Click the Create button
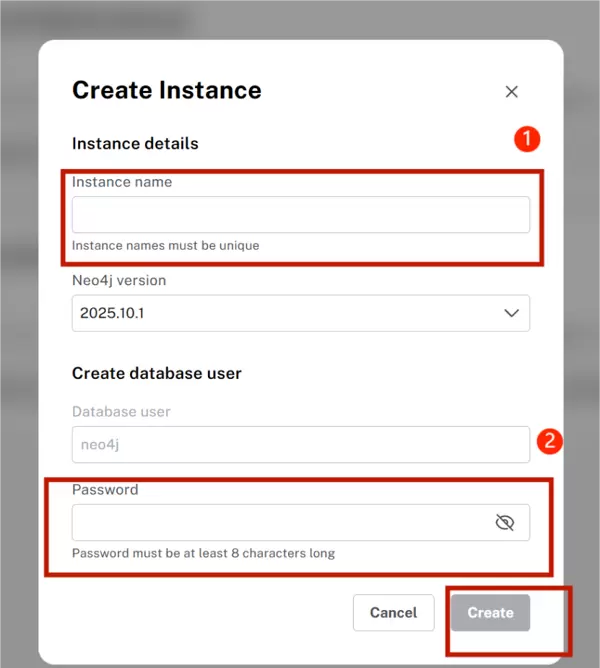 pos(490,613)
